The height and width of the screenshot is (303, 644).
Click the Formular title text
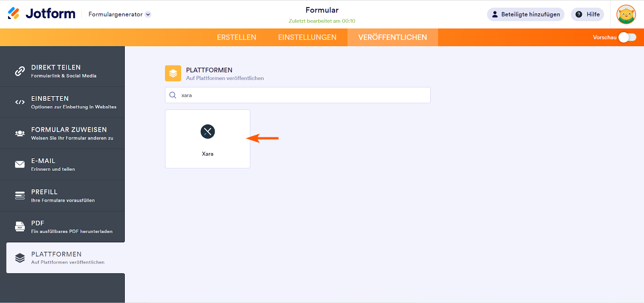point(322,10)
